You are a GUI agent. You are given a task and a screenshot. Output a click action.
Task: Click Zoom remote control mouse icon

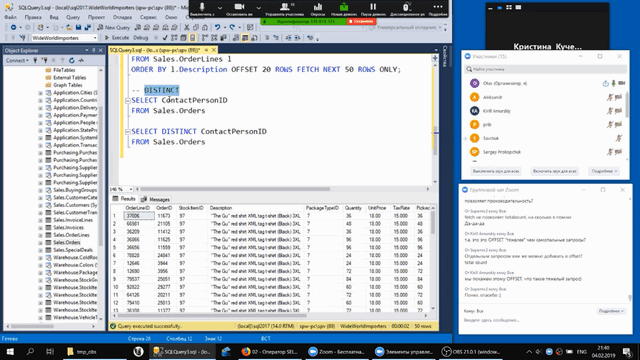pos(406,8)
